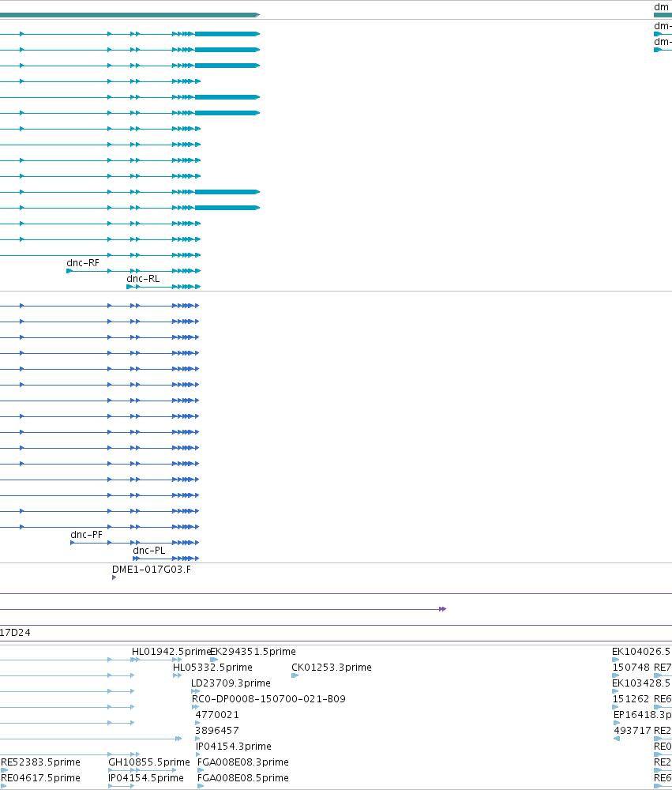Click the dnc-PL protein feature label
The width and height of the screenshot is (672, 790).
tap(148, 551)
